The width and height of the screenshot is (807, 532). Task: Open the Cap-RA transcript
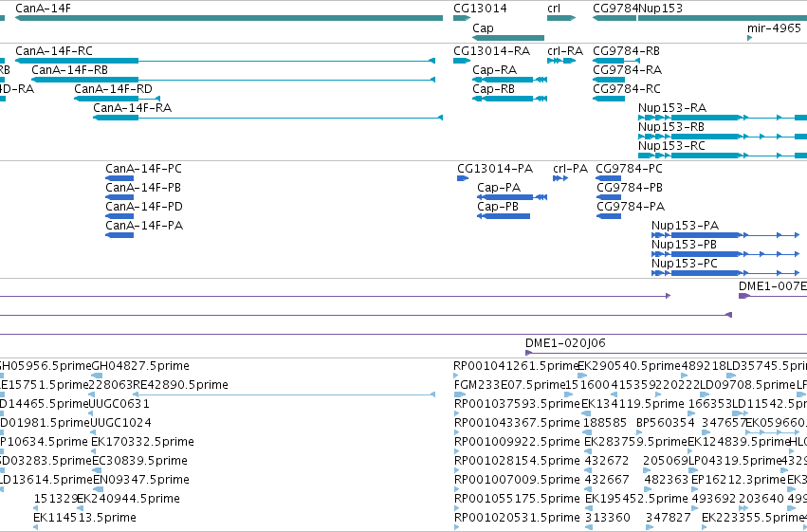(x=509, y=80)
